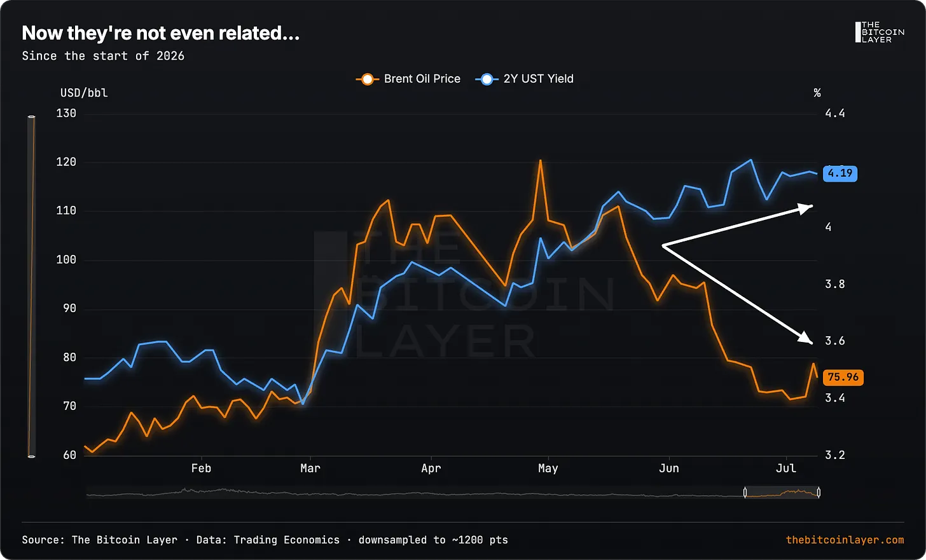Click the 3.6 right axis tick

pos(835,341)
